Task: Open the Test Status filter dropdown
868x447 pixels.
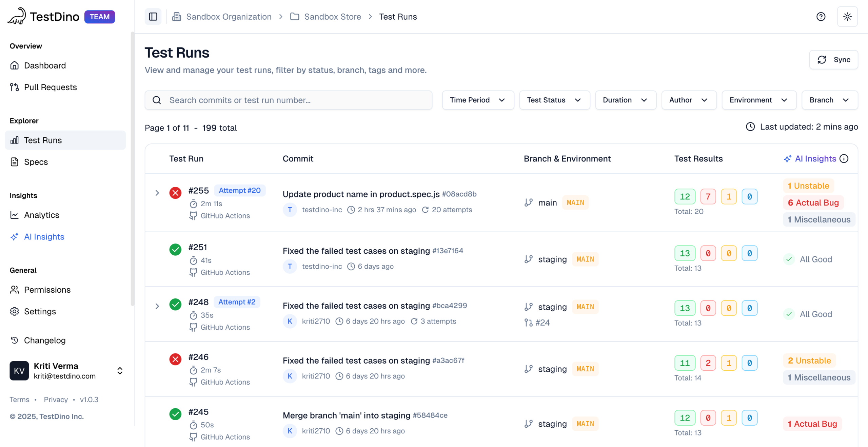Action: pyautogui.click(x=554, y=100)
